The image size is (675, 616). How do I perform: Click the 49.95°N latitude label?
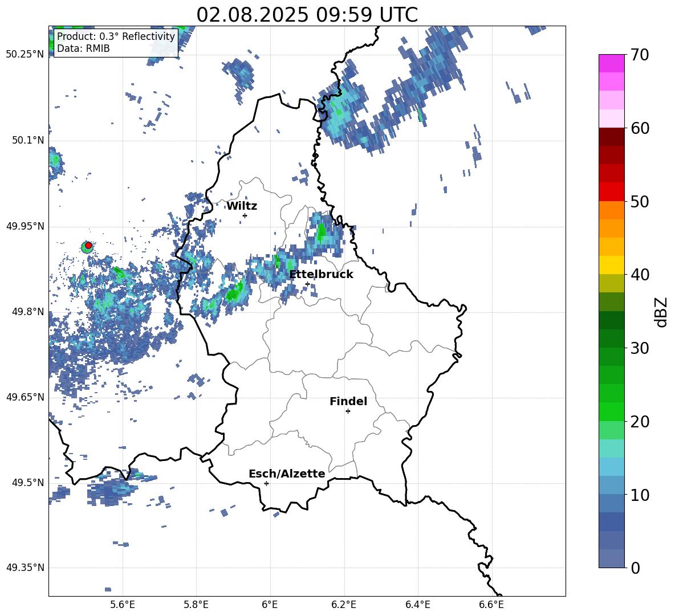[x=26, y=226]
